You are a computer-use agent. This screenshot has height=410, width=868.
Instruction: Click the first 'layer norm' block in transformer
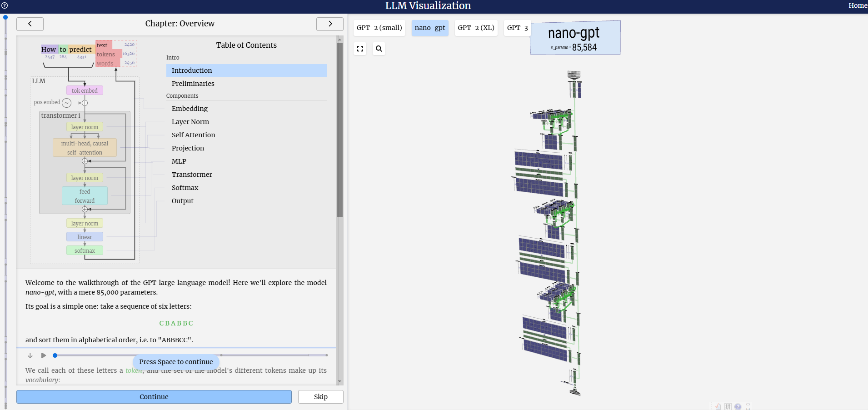click(x=85, y=127)
